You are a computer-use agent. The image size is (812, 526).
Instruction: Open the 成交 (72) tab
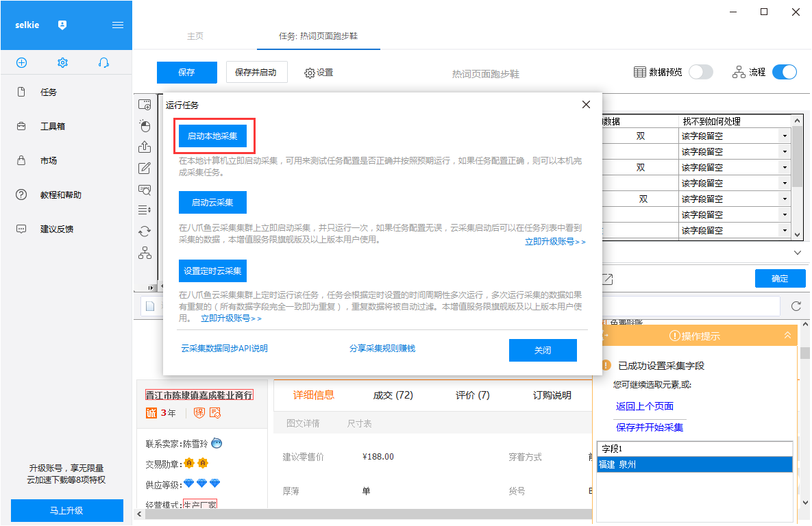pyautogui.click(x=393, y=395)
